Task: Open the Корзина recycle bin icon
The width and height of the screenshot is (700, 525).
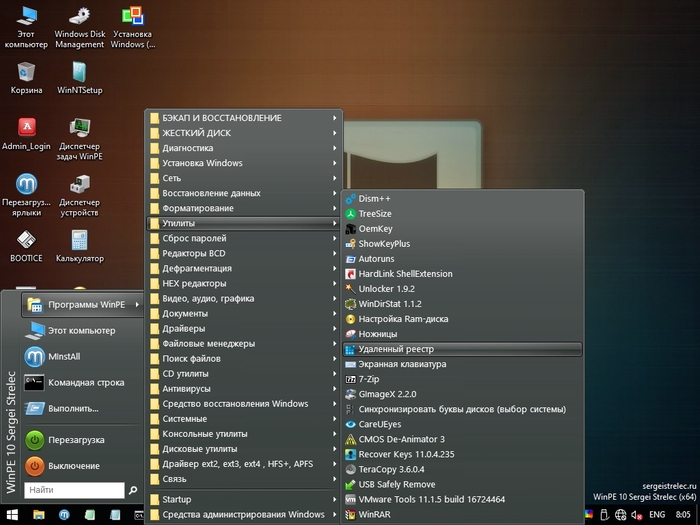Action: [x=26, y=78]
